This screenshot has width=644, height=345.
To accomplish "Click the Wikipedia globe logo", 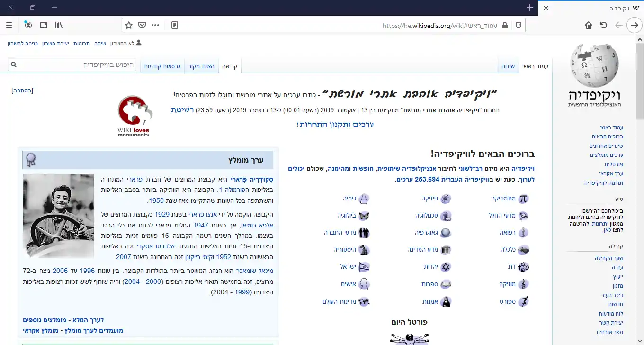I will coord(594,75).
